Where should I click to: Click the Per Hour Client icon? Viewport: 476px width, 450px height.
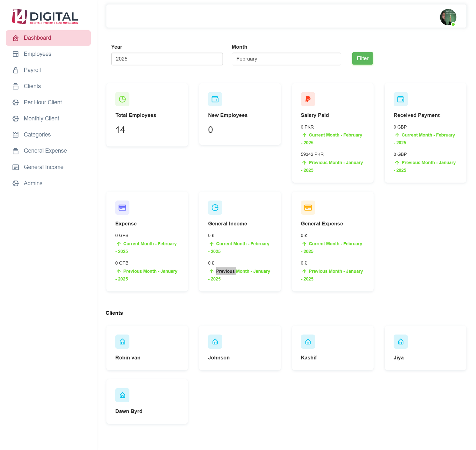click(x=16, y=102)
